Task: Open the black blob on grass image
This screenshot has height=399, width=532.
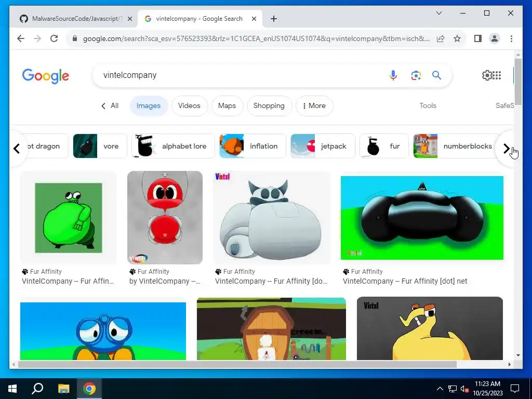Action: (422, 218)
